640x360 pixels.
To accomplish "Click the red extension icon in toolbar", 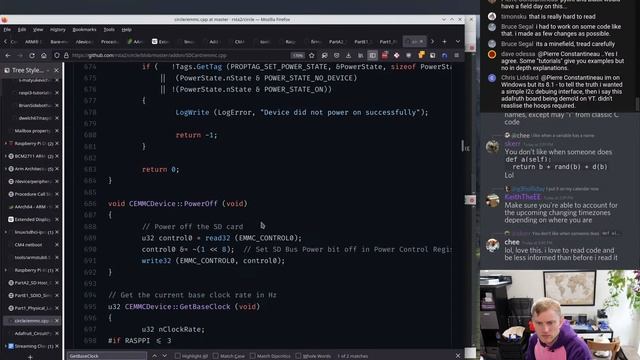I will [384, 55].
